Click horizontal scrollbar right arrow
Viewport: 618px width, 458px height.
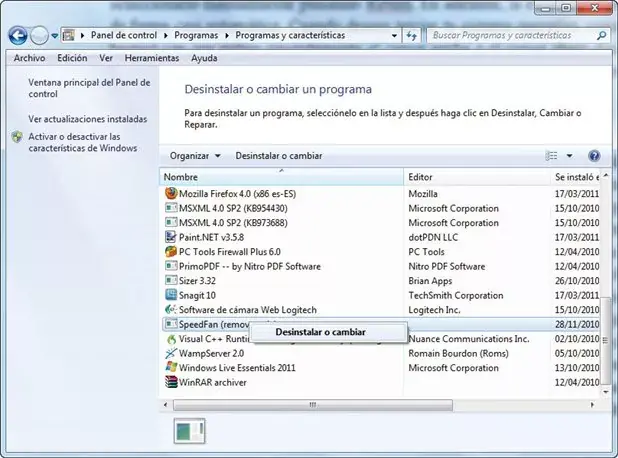[x=592, y=405]
